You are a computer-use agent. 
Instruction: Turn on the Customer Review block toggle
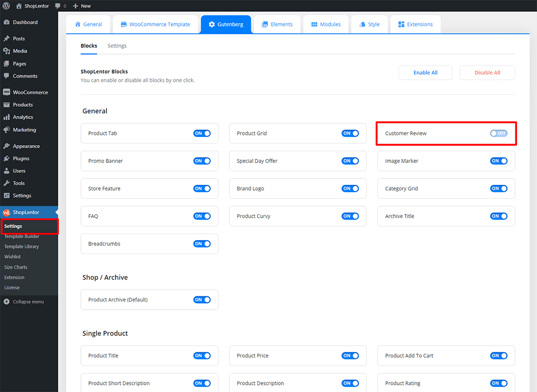(498, 133)
